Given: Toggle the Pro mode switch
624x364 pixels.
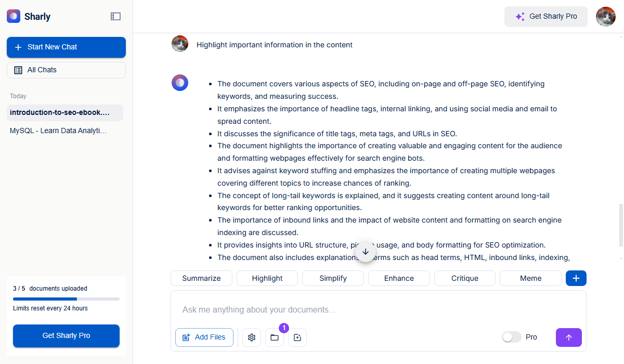Looking at the screenshot, I should 511,337.
